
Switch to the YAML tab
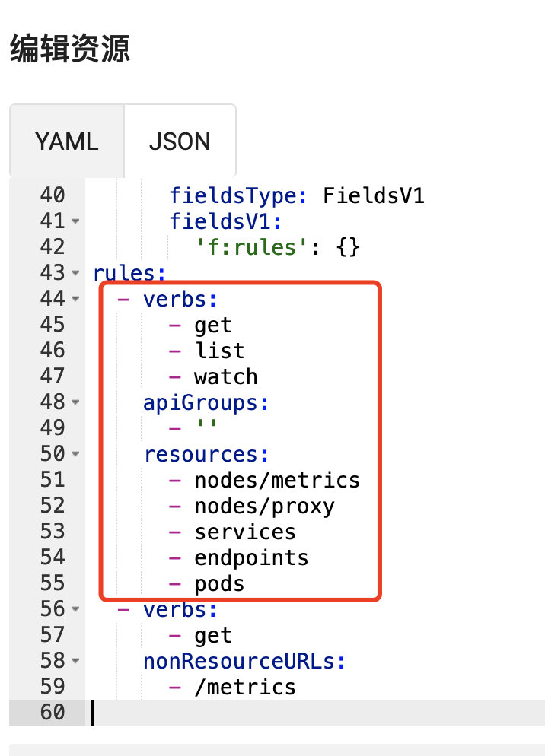[66, 141]
